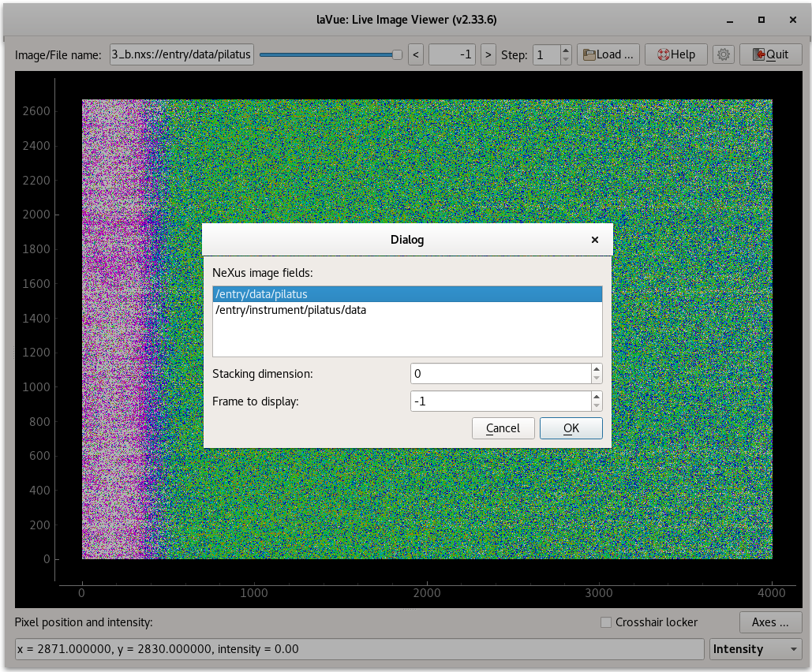Viewport: 812px width, 672px height.
Task: Open Help with the lifebuoy icon
Action: 675,54
